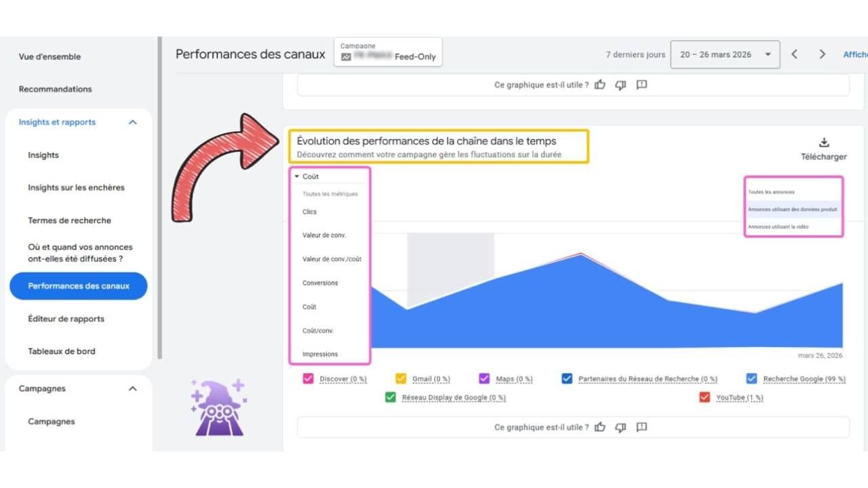868x488 pixels.
Task: Click the campaign selector Feed-Only chip
Action: pyautogui.click(x=388, y=52)
